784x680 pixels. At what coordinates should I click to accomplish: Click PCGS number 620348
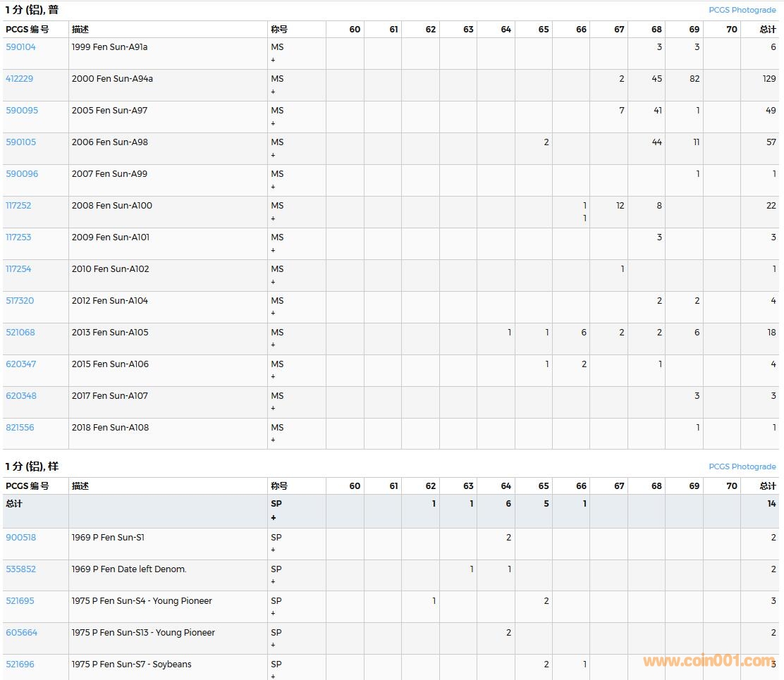(x=20, y=396)
